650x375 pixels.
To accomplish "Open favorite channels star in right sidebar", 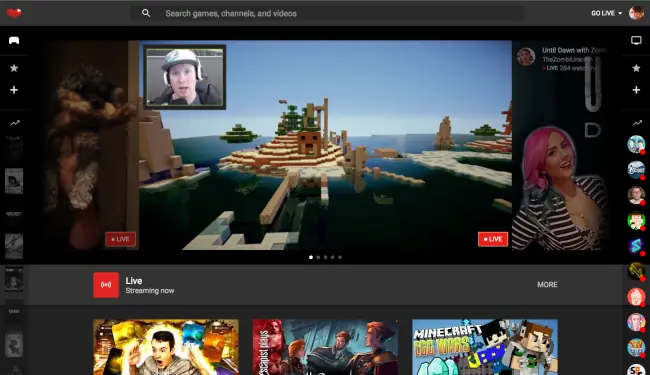I will point(636,68).
